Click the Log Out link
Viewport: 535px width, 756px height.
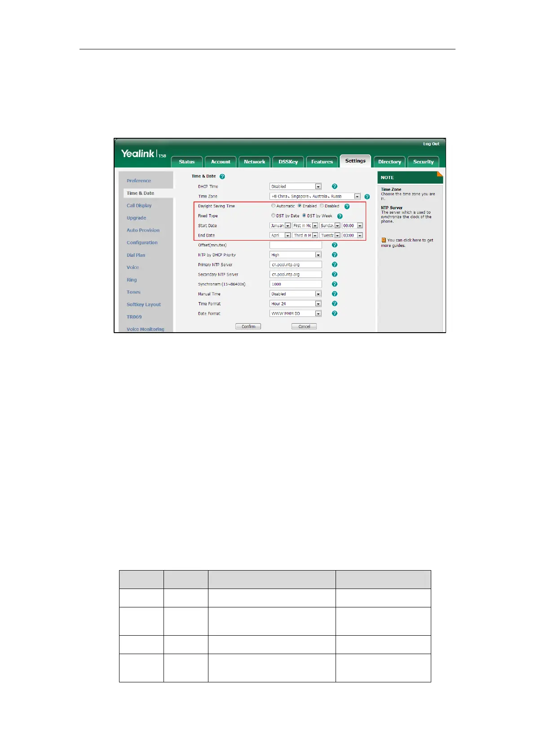(431, 144)
